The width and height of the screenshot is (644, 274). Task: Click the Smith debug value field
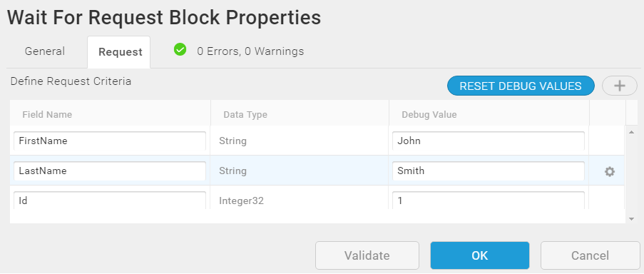click(x=489, y=171)
